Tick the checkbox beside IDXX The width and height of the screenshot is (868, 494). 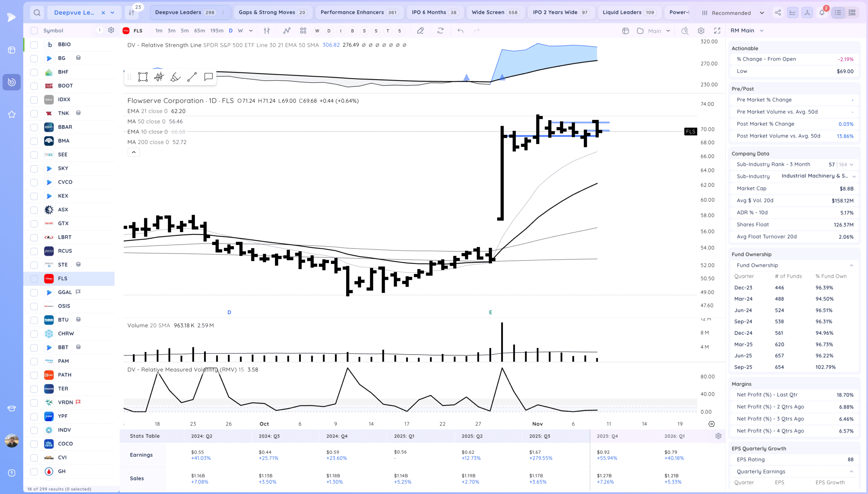click(34, 100)
